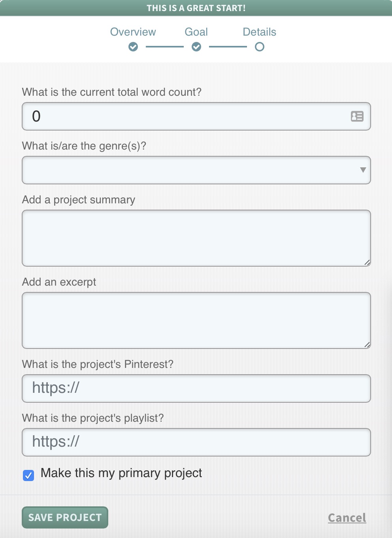392x538 pixels.
Task: Switch to the Goal step tab
Action: pyautogui.click(x=196, y=32)
